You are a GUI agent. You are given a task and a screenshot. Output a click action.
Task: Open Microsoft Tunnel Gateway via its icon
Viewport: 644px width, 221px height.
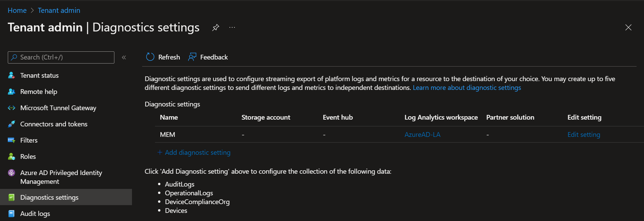coord(12,108)
